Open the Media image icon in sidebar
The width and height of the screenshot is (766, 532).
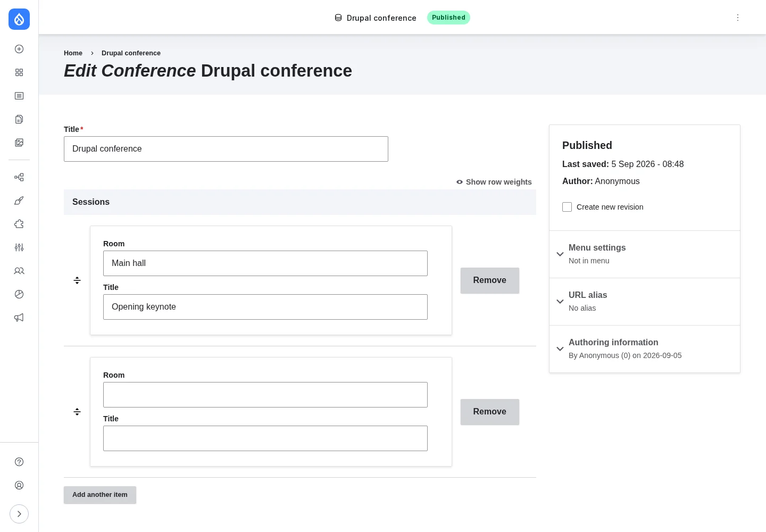point(19,143)
